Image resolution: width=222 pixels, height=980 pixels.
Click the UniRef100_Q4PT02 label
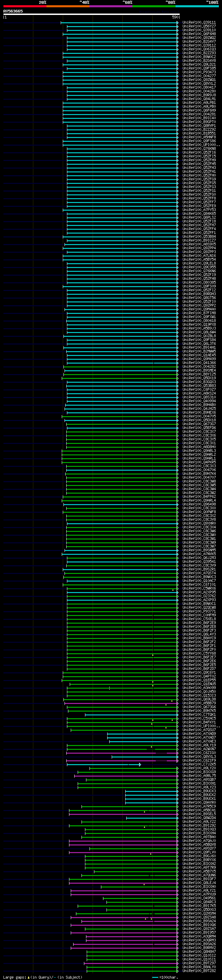click(199, 677)
